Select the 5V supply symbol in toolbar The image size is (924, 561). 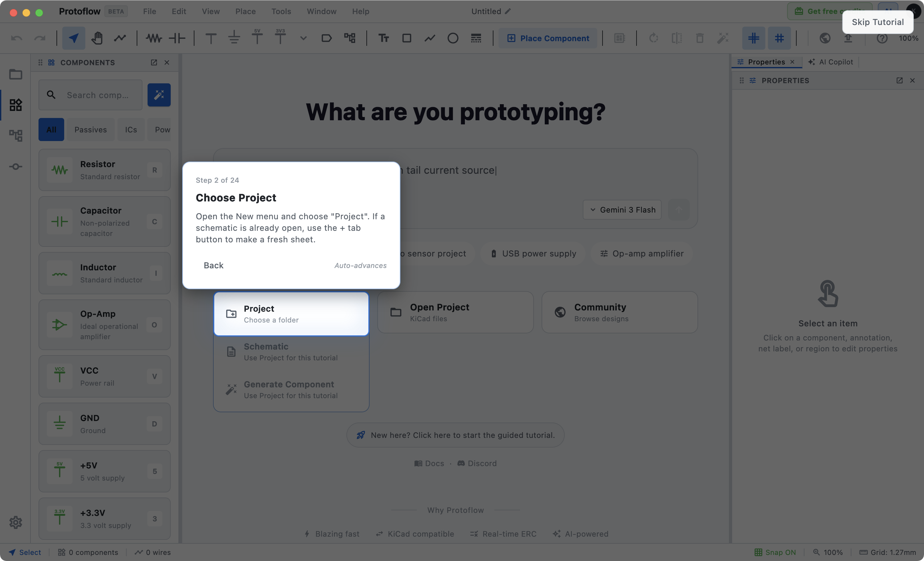point(257,37)
